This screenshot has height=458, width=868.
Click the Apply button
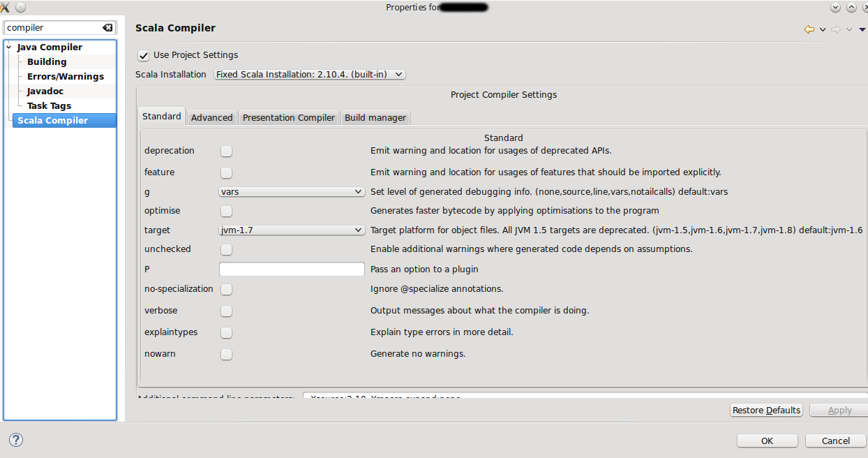pos(839,410)
